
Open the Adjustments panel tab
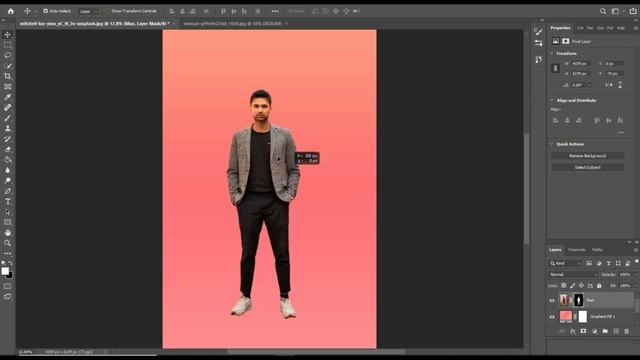pyautogui.click(x=621, y=28)
